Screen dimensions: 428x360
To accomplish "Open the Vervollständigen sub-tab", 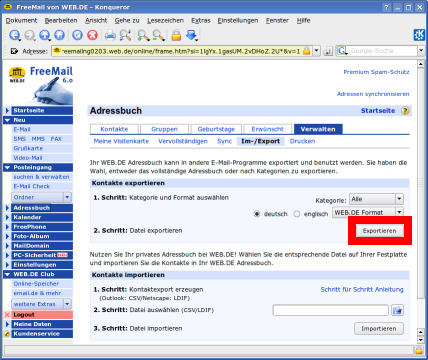I will click(183, 141).
